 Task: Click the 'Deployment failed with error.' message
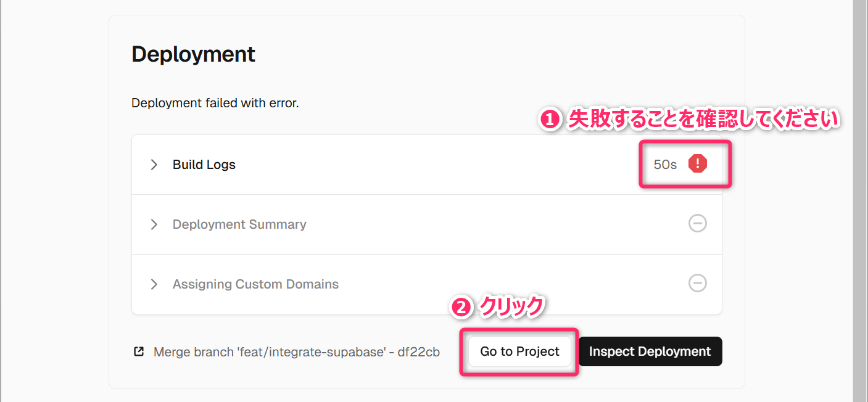pos(215,103)
